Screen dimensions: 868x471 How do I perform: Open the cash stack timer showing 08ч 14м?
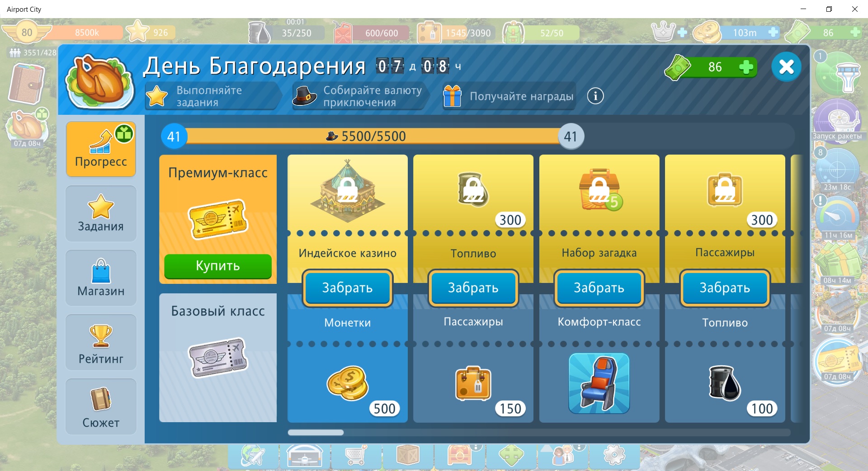pos(837,263)
